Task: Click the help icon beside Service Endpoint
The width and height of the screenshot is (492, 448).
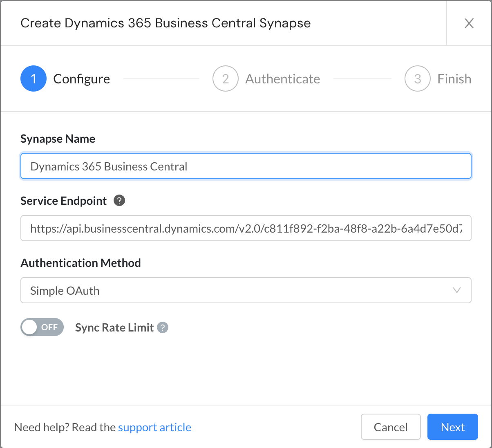Action: [x=119, y=201]
